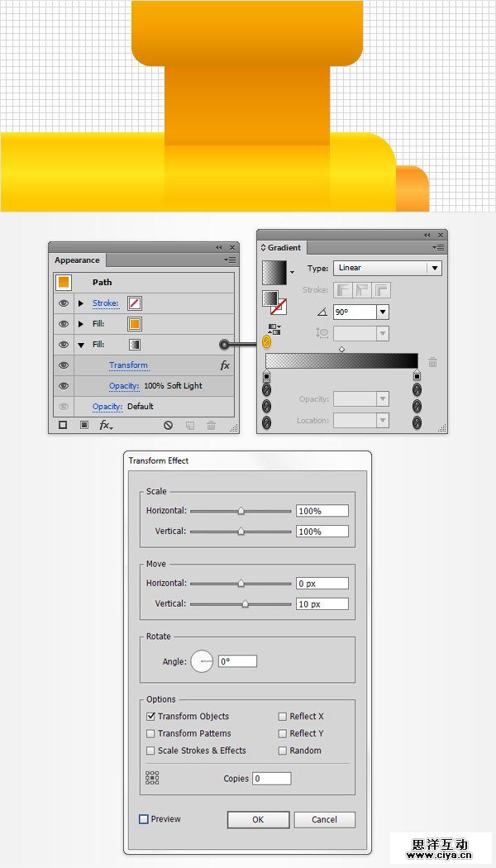
Task: Collapse the Appearance panel with double arrows
Action: pyautogui.click(x=219, y=247)
